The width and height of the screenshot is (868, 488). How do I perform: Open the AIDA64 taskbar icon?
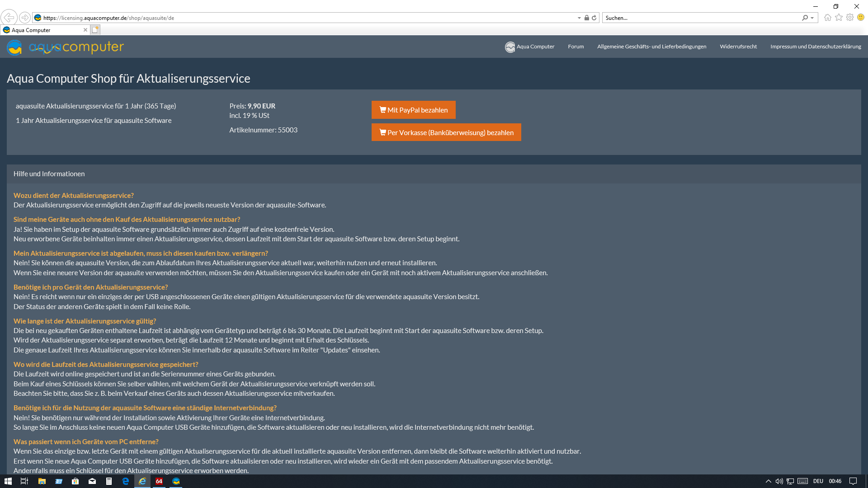pyautogui.click(x=159, y=481)
